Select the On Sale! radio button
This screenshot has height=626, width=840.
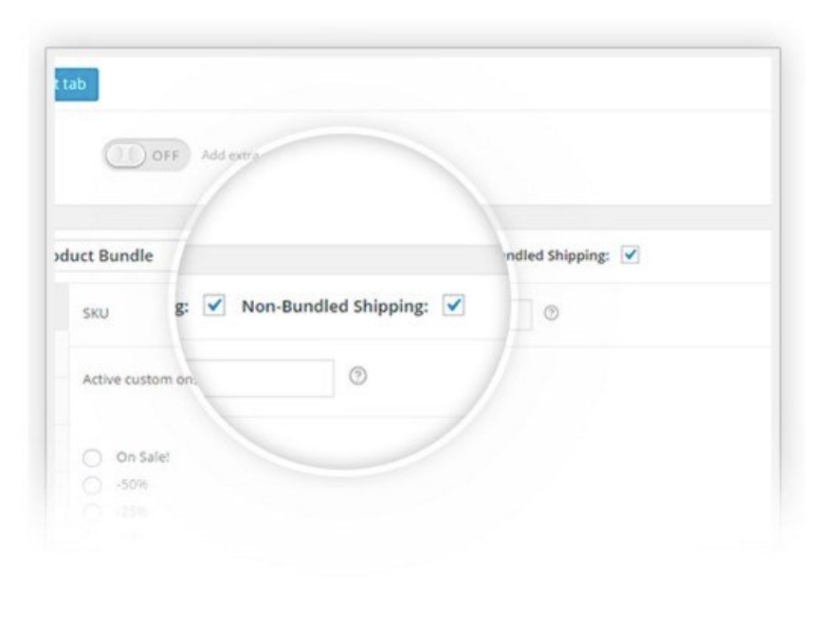(92, 455)
